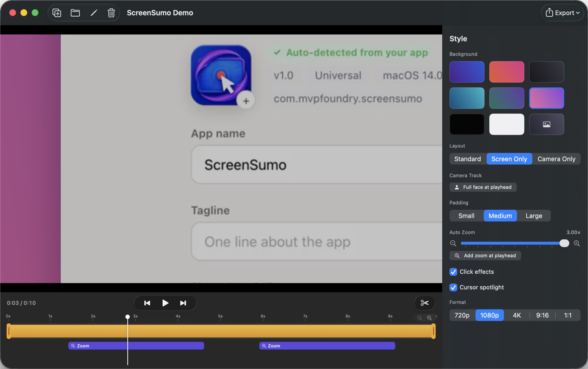Skip to previous with rewind button
The image size is (588, 369).
147,303
